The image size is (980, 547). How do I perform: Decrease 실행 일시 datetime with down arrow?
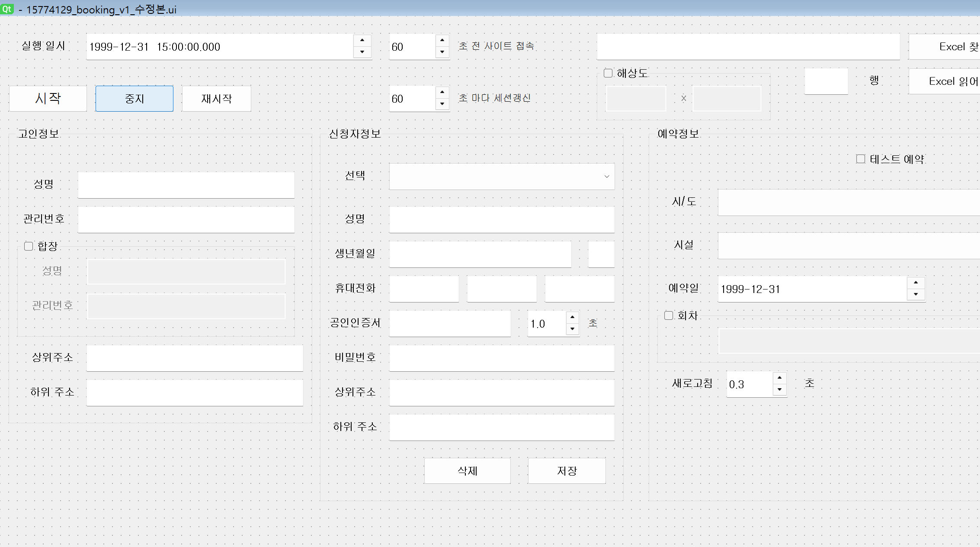pos(362,52)
